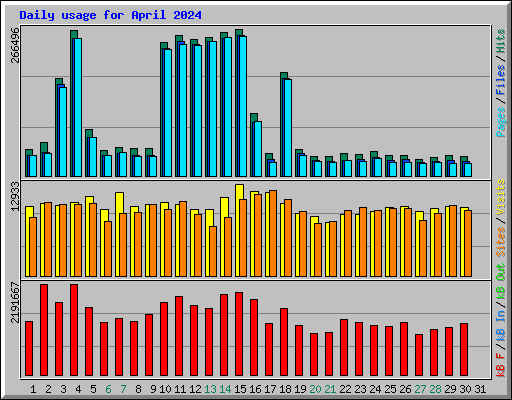
Task: Click the cyan pages bar for day 4
Action: click(78, 107)
